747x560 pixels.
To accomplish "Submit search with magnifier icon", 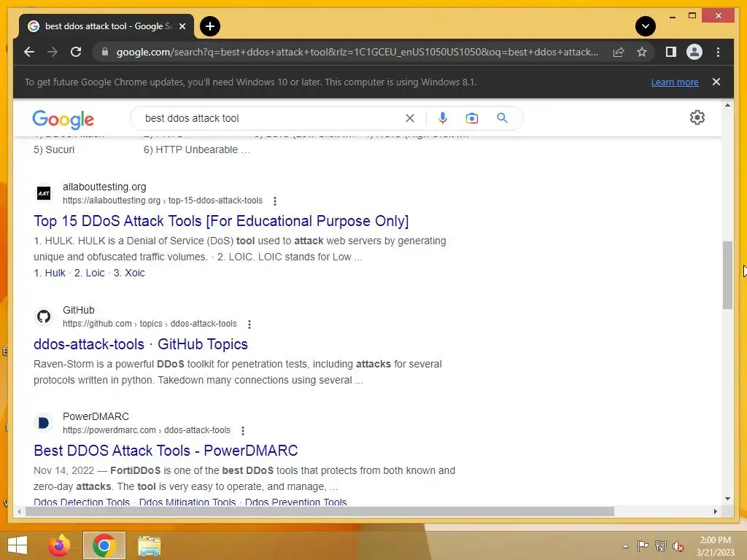I will pos(502,118).
